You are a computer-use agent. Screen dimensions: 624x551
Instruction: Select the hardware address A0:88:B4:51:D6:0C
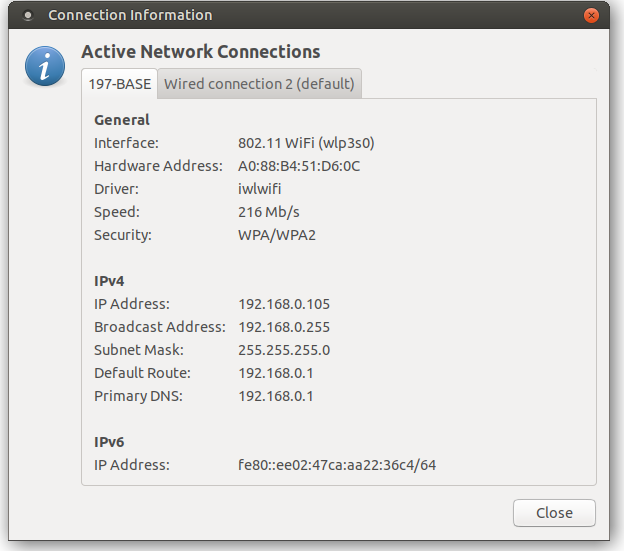(x=299, y=166)
